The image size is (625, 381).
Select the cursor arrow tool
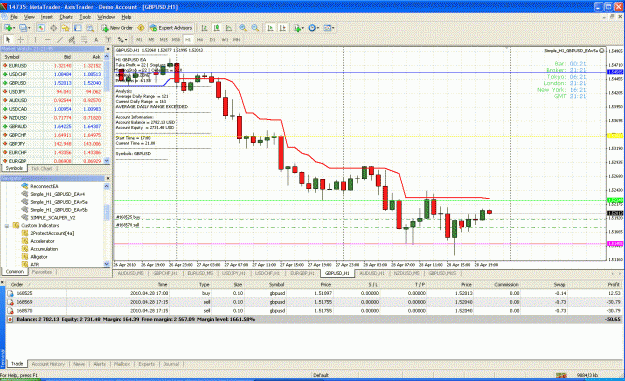(8, 39)
